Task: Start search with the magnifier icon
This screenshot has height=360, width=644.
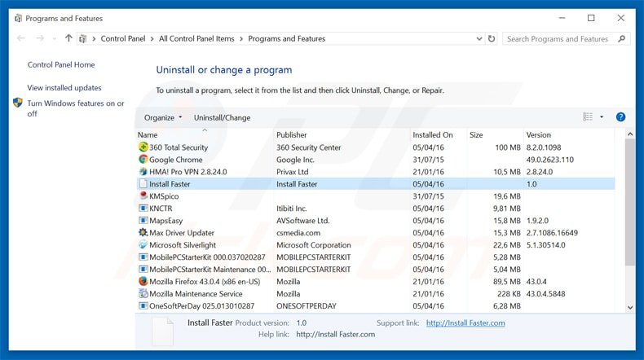Action: 622,38
